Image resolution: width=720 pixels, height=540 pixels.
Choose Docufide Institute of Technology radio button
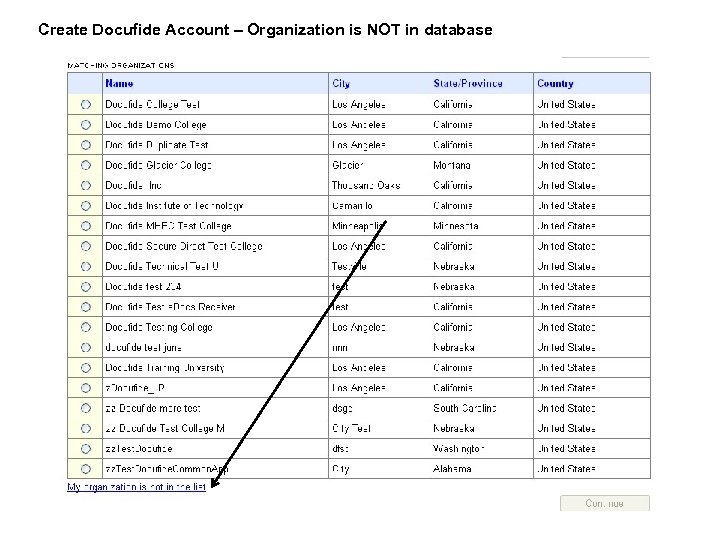coord(86,206)
